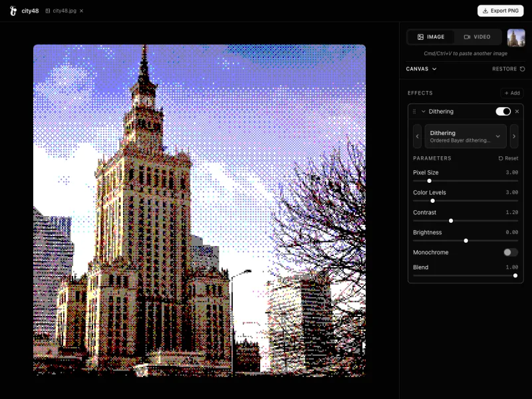532x399 pixels.
Task: Toggle the Dithering effect off
Action: (x=503, y=112)
